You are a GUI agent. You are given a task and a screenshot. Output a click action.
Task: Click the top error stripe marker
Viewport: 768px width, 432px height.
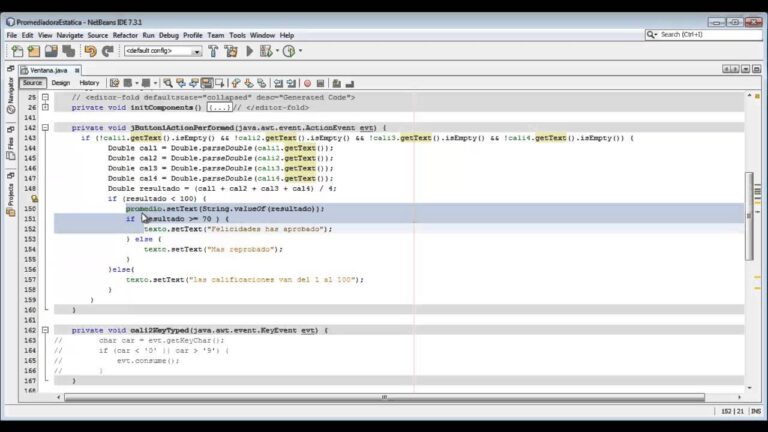757,96
